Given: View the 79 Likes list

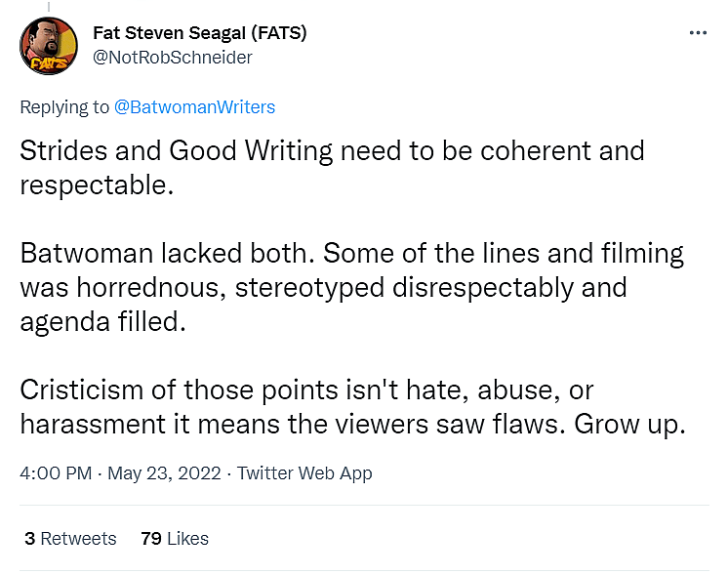Looking at the screenshot, I should (175, 538).
